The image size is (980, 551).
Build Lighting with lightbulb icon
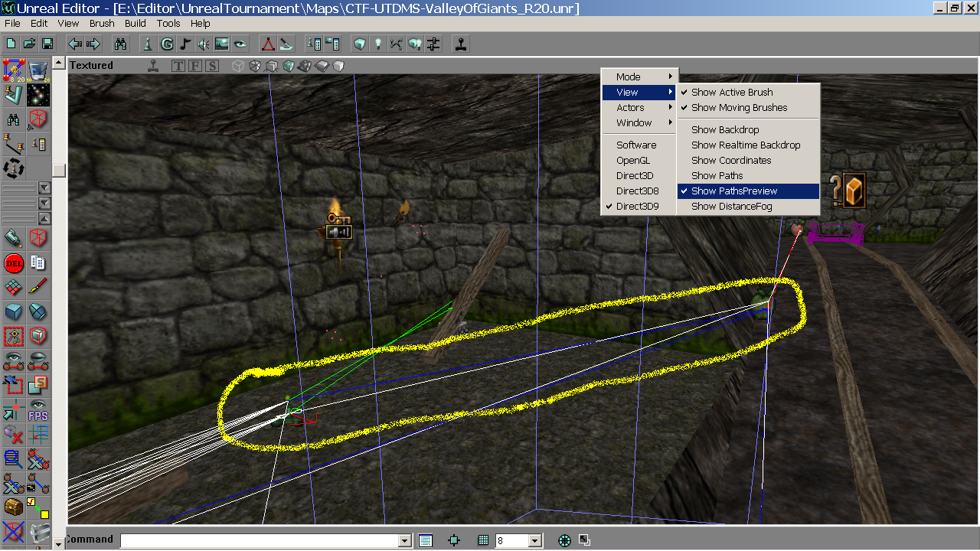tap(378, 44)
